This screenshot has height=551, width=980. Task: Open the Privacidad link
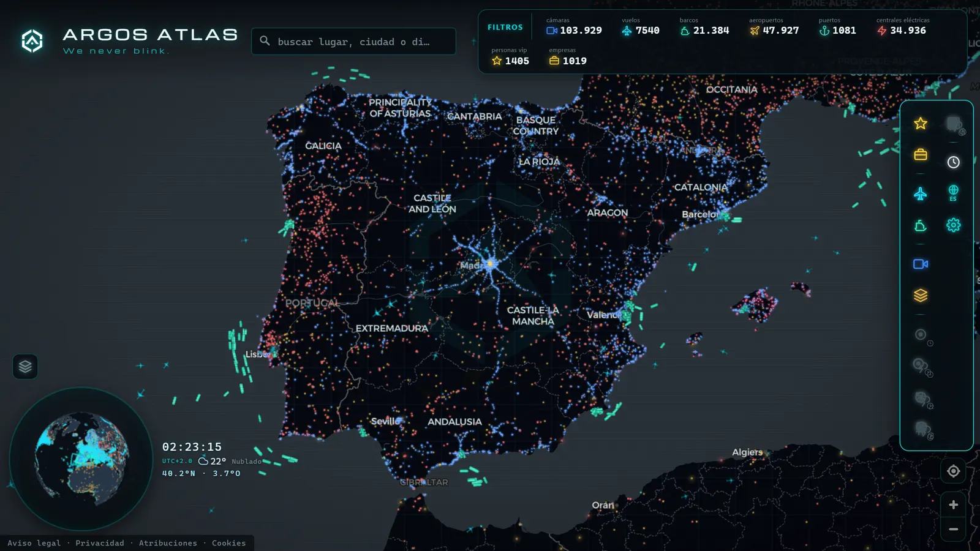tap(100, 543)
